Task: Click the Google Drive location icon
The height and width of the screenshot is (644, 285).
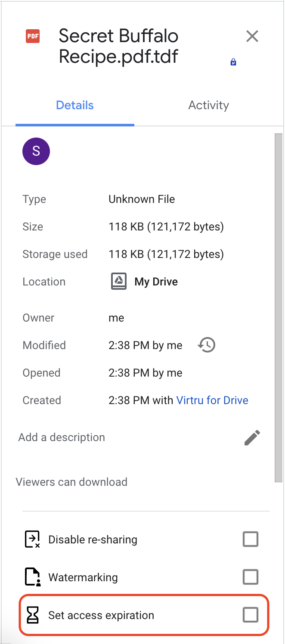Action: pyautogui.click(x=119, y=281)
